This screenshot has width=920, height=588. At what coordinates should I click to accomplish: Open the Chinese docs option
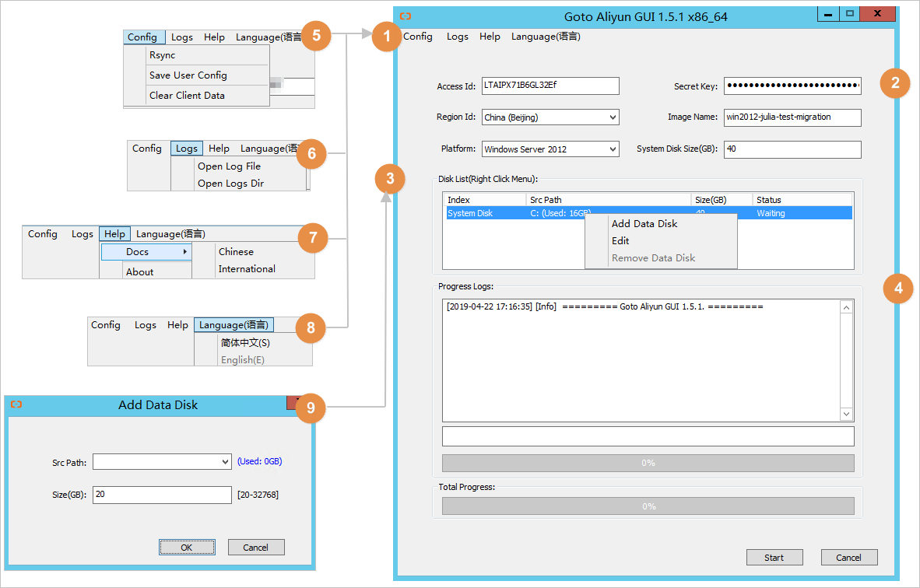pos(236,251)
